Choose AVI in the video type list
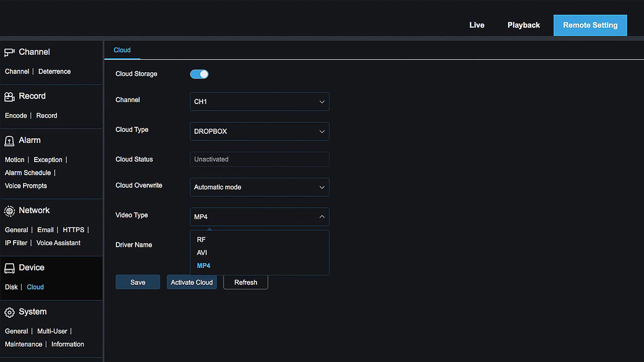644x362 pixels. click(202, 253)
